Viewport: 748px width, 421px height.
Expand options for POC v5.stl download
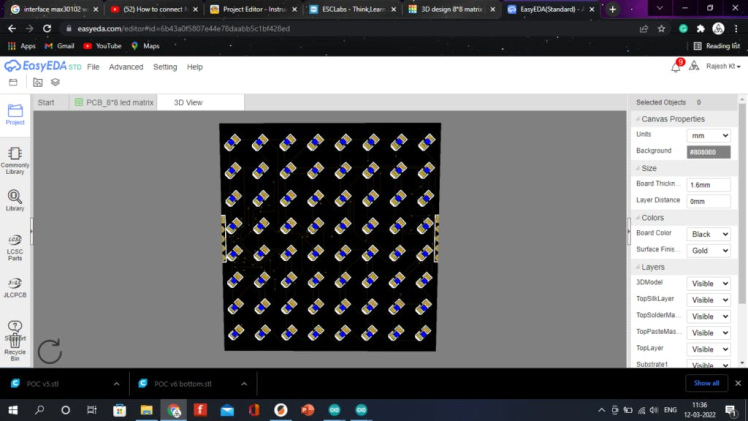[x=116, y=384]
